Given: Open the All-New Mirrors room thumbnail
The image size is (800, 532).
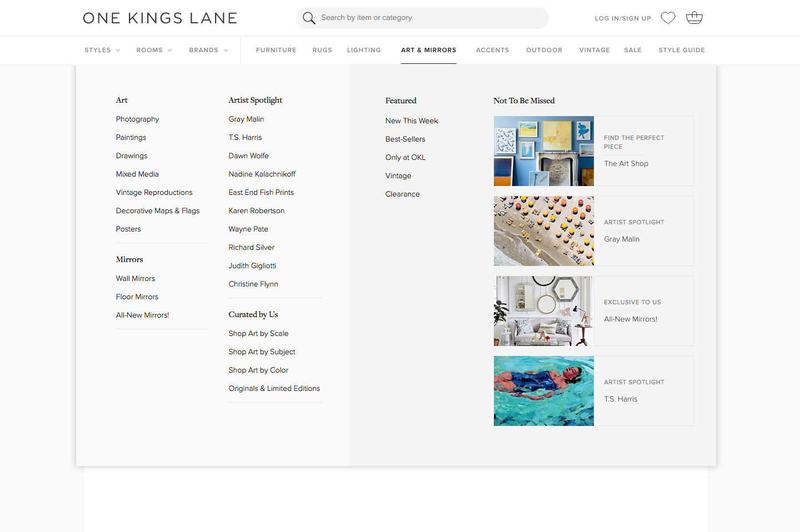Looking at the screenshot, I should [543, 311].
